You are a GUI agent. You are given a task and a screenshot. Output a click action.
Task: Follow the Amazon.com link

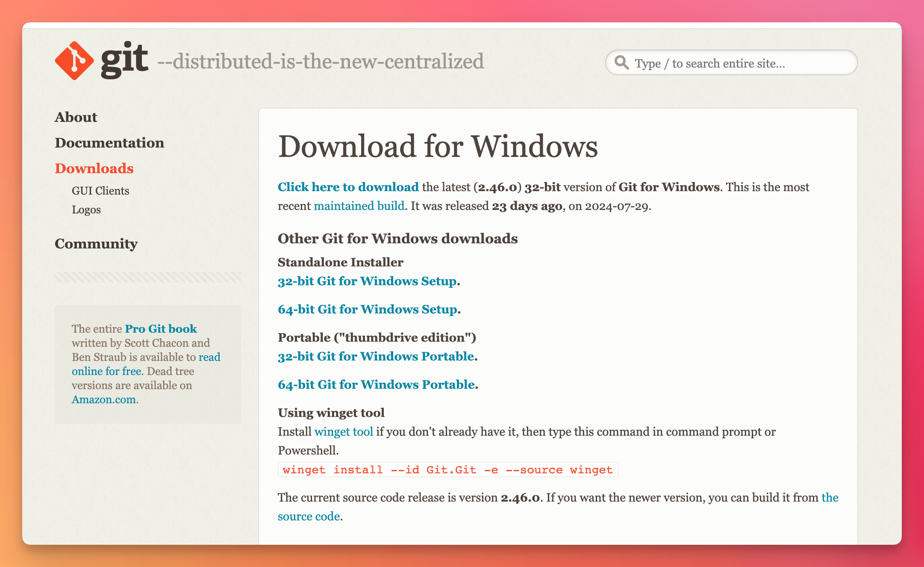[x=104, y=399]
